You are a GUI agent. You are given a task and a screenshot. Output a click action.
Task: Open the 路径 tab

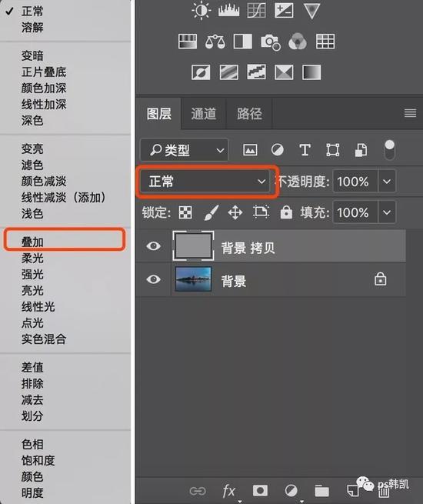(x=249, y=114)
